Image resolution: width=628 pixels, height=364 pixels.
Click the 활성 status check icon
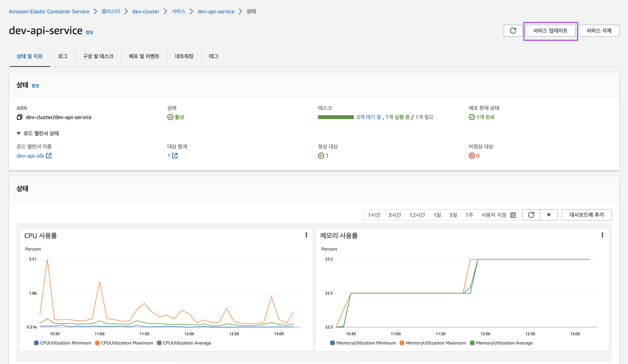pyautogui.click(x=170, y=117)
